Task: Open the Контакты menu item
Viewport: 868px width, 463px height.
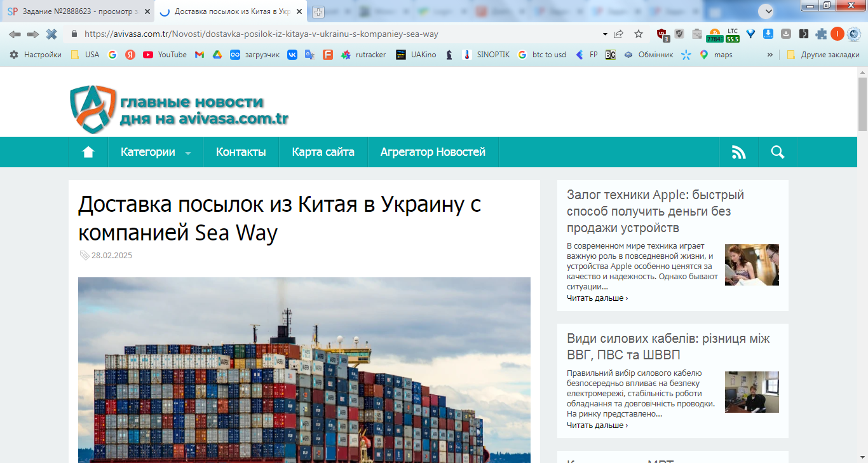Action: 241,152
